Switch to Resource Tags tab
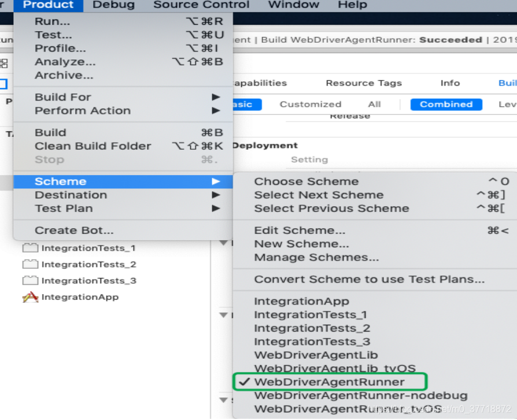 coord(364,83)
